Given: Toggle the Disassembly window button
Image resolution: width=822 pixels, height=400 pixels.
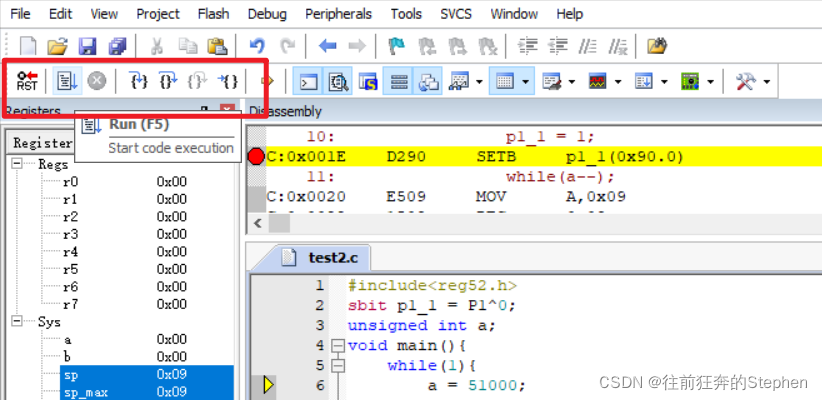Looking at the screenshot, I should (338, 81).
